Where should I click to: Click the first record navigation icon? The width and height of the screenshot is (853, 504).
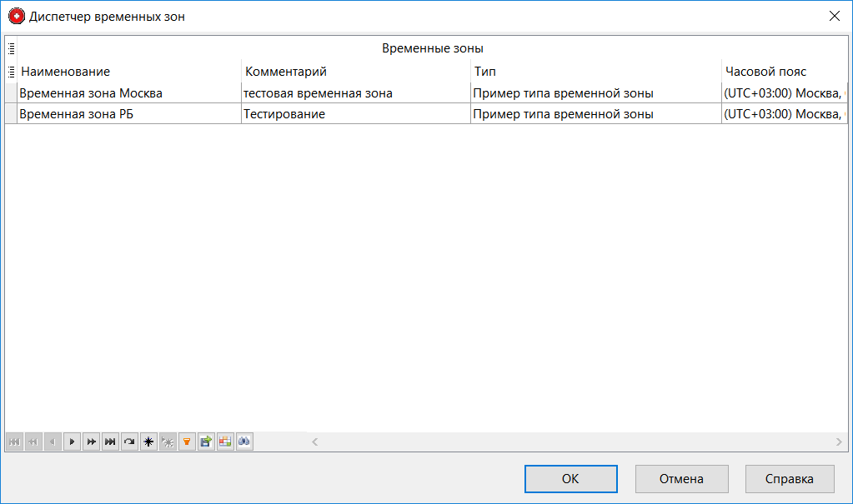14,442
